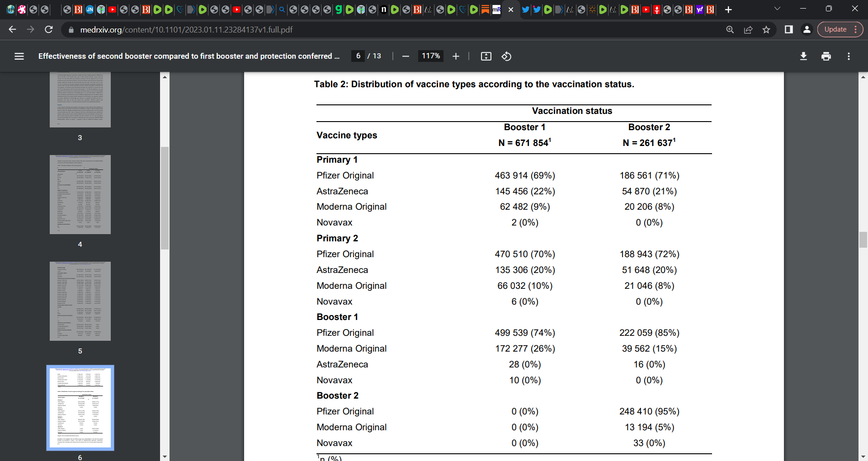868x461 pixels.
Task: Open the PDF viewer more actions menu
Action: 849,56
